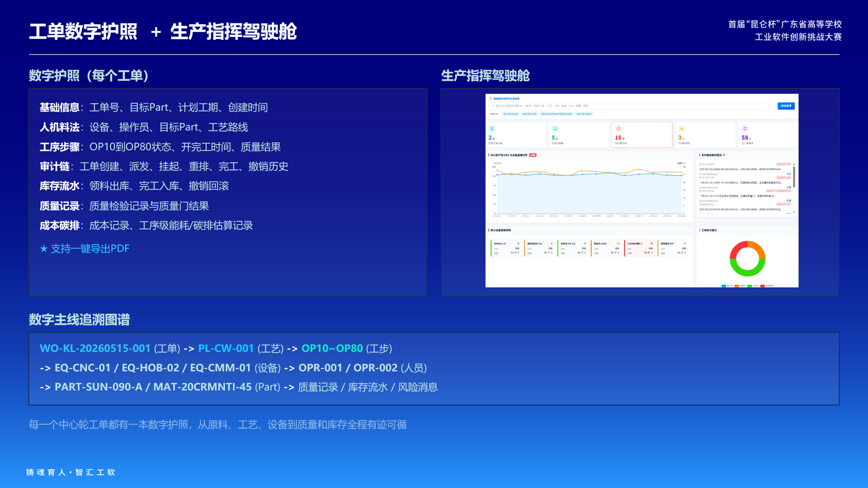Click the search magnifier icon in the dashboard

[493, 106]
